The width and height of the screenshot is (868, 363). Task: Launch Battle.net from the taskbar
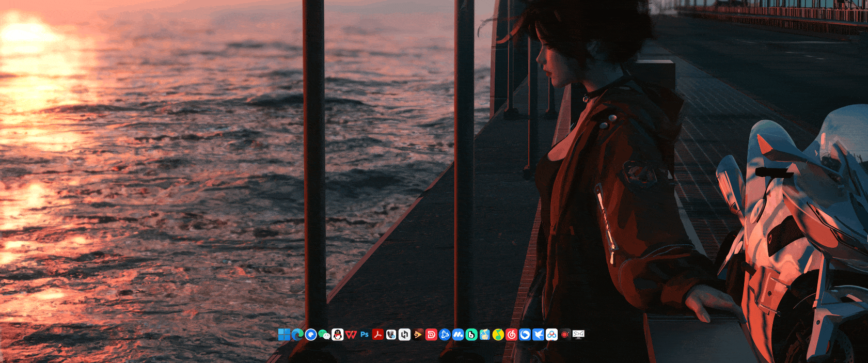click(x=445, y=335)
